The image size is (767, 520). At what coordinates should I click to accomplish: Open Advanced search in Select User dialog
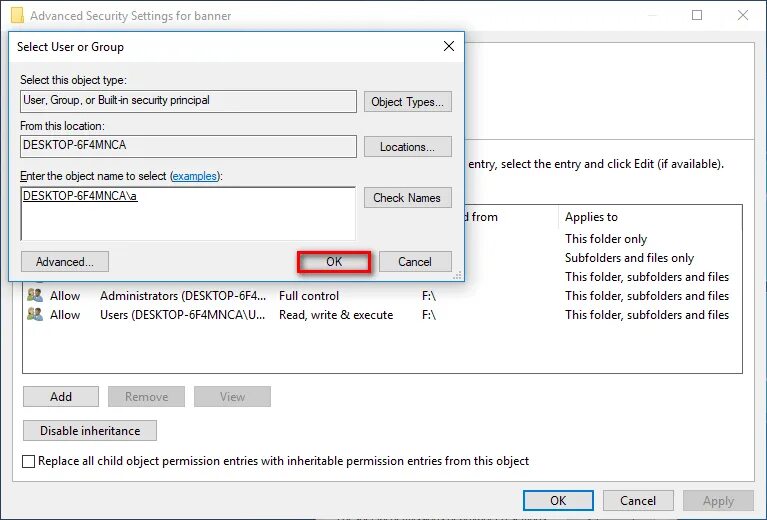pos(65,262)
